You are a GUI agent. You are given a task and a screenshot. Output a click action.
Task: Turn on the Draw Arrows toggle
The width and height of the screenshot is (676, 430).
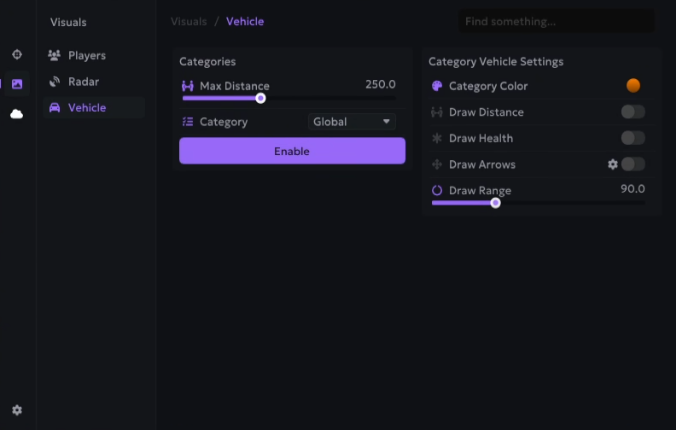click(632, 164)
